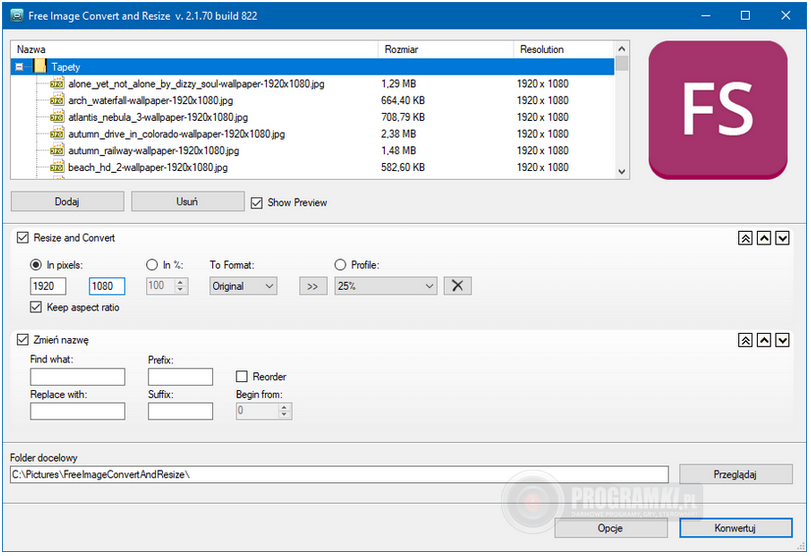
Task: Click the JPG icon of atlantis_nebula_3 file
Action: pyautogui.click(x=57, y=117)
